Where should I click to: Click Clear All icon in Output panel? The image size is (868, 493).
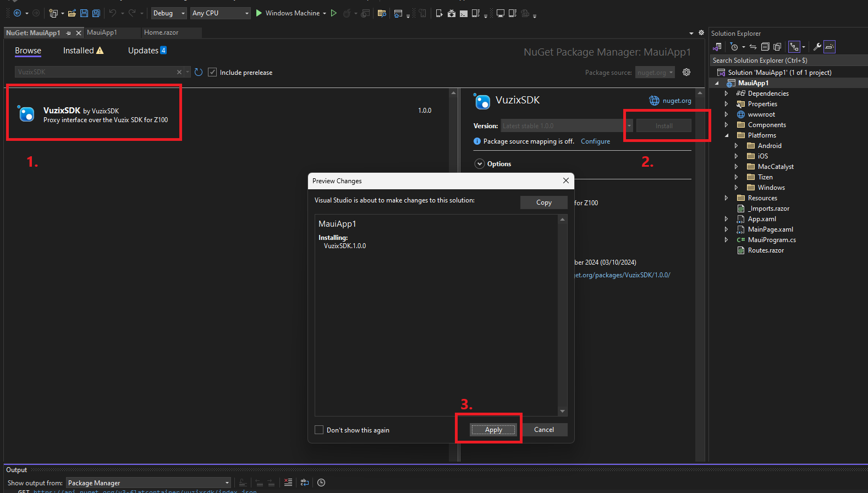point(288,483)
